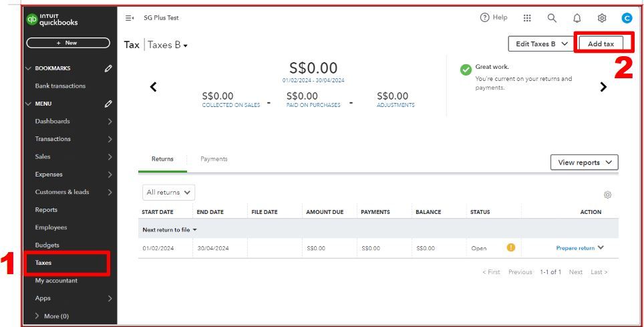Viewport: 644px width, 327px height.
Task: Click the Previous pagination link
Action: [x=520, y=272]
